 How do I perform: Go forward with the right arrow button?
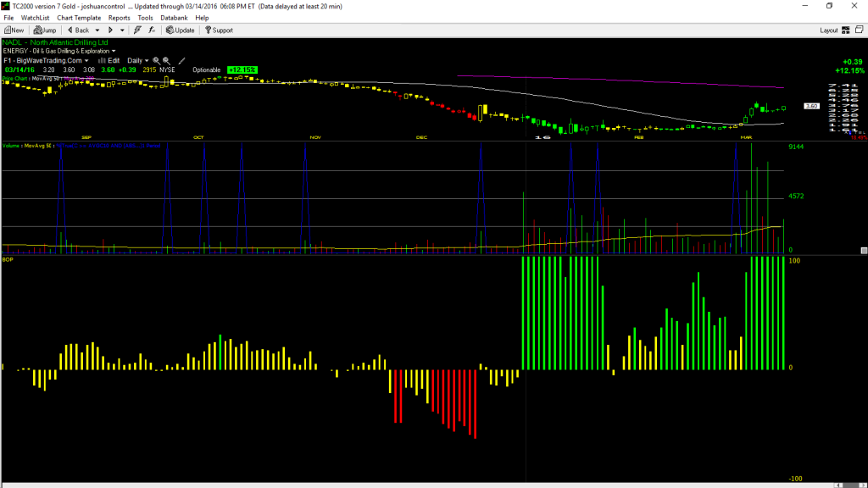(111, 30)
